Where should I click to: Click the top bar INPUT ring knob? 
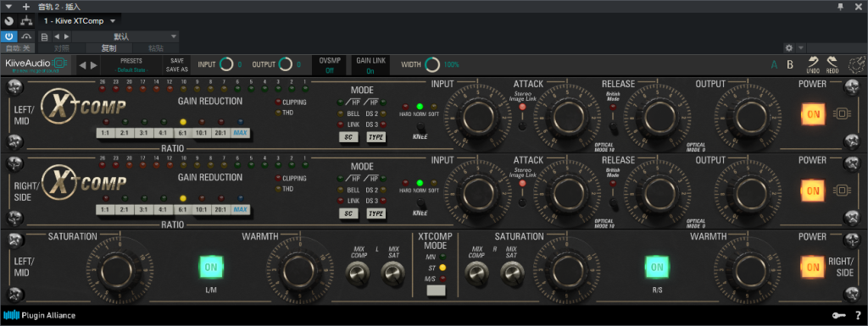(x=226, y=64)
